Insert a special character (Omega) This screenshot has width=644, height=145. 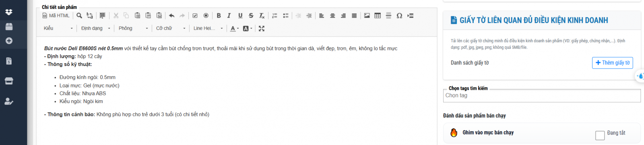[399, 16]
